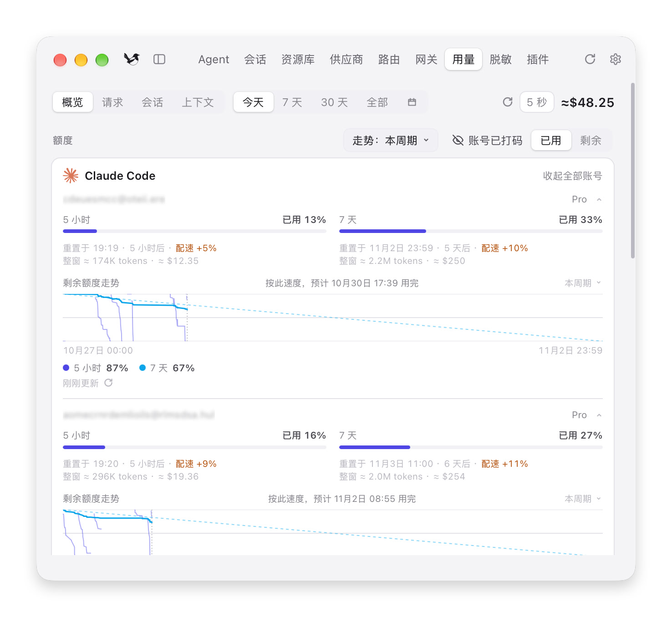Open the 路由 tab
Image resolution: width=672 pixels, height=617 pixels.
[x=389, y=59]
